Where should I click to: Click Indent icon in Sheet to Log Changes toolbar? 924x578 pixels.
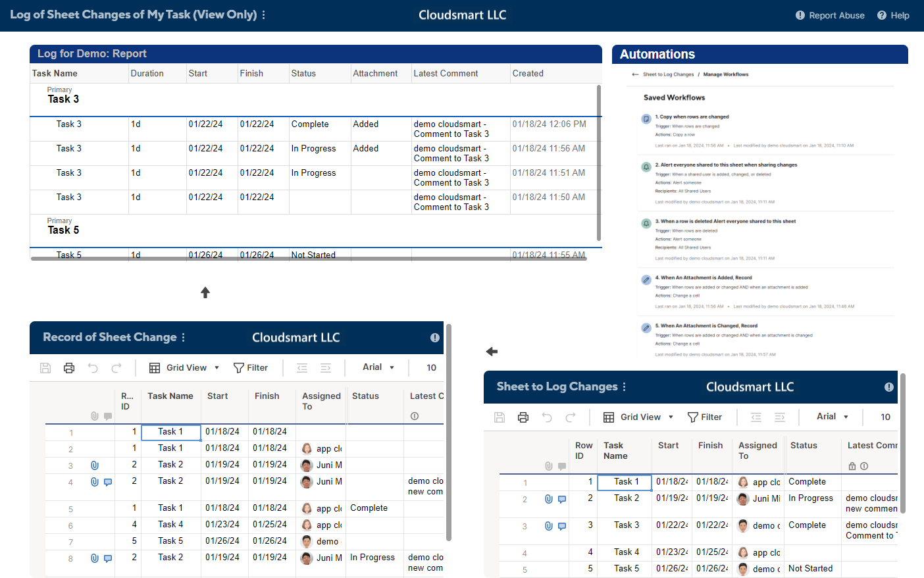pos(780,417)
